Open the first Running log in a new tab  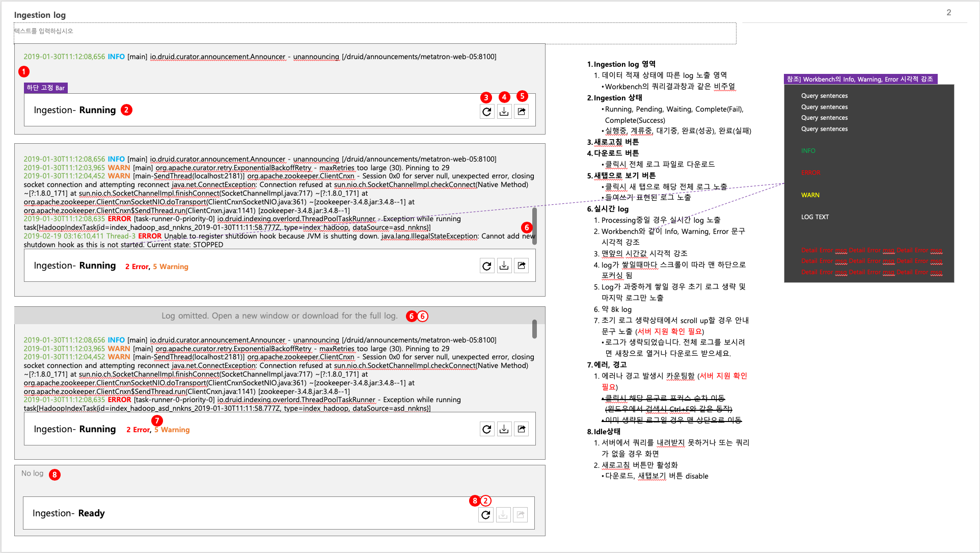point(522,111)
